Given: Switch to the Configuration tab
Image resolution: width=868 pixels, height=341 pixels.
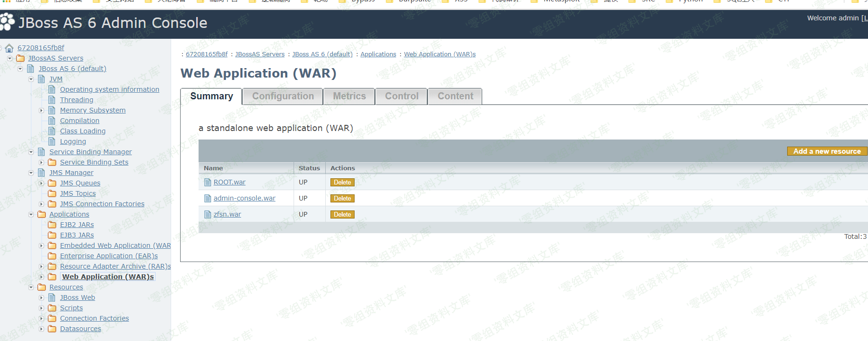Looking at the screenshot, I should [x=283, y=96].
